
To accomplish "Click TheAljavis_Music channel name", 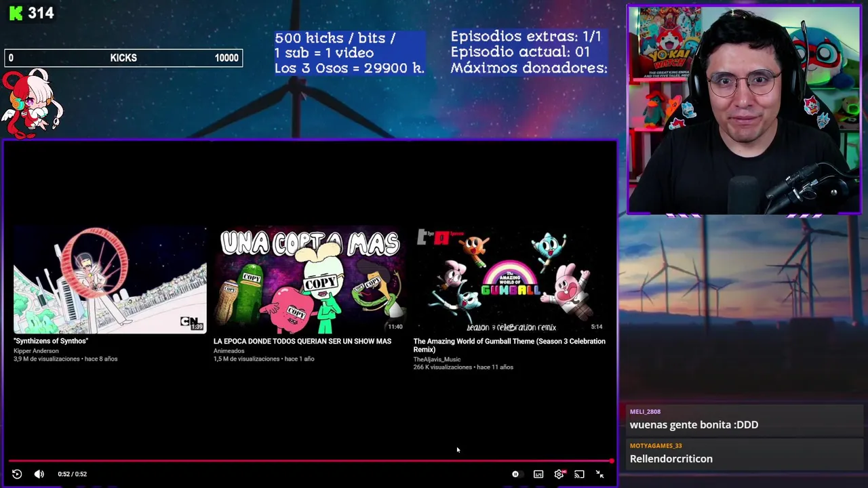I will pos(437,359).
